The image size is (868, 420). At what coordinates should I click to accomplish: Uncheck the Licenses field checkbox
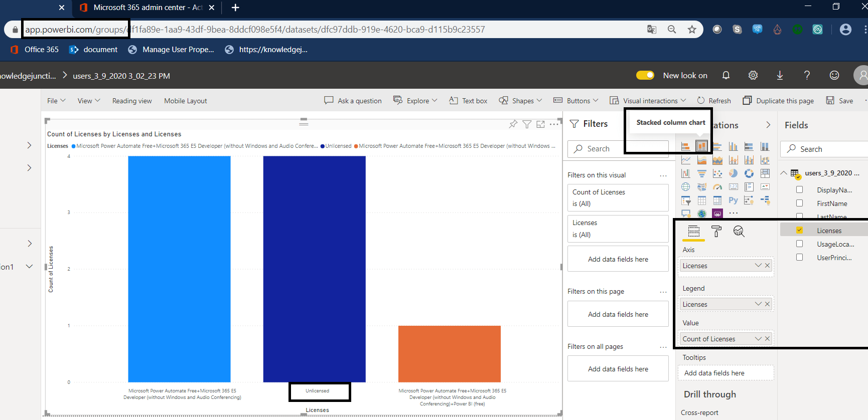coord(799,230)
